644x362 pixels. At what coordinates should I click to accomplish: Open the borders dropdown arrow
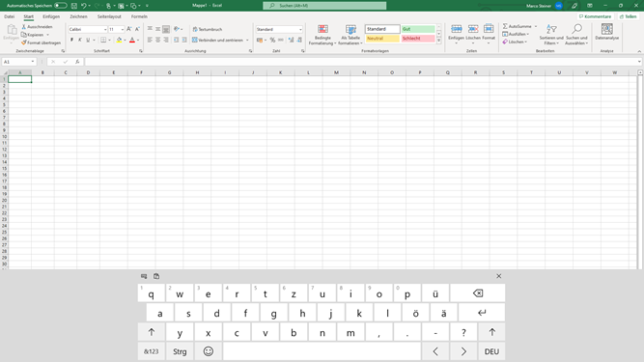click(x=110, y=41)
